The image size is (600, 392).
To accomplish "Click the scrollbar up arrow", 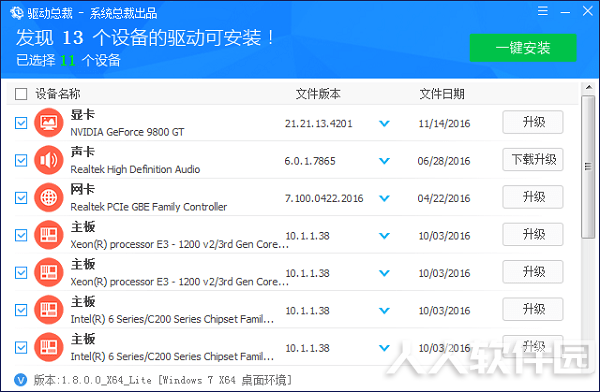I will (589, 88).
